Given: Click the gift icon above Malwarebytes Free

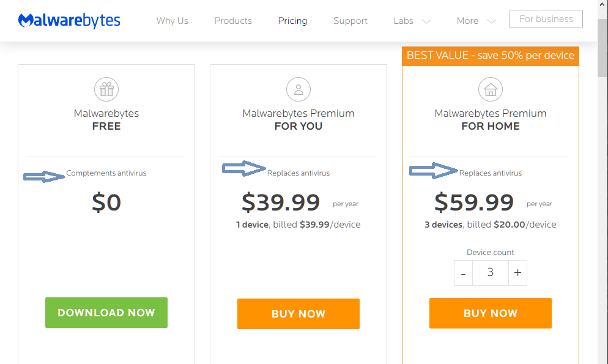Looking at the screenshot, I should 106,90.
